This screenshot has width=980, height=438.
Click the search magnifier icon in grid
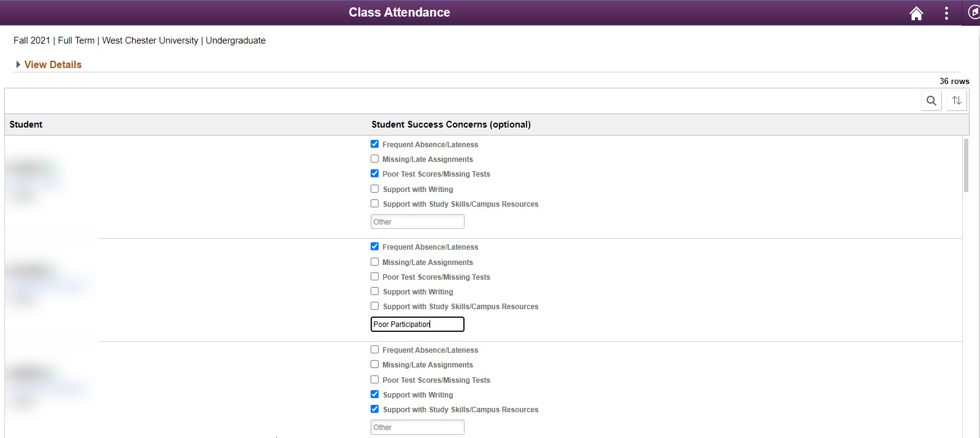pyautogui.click(x=931, y=101)
